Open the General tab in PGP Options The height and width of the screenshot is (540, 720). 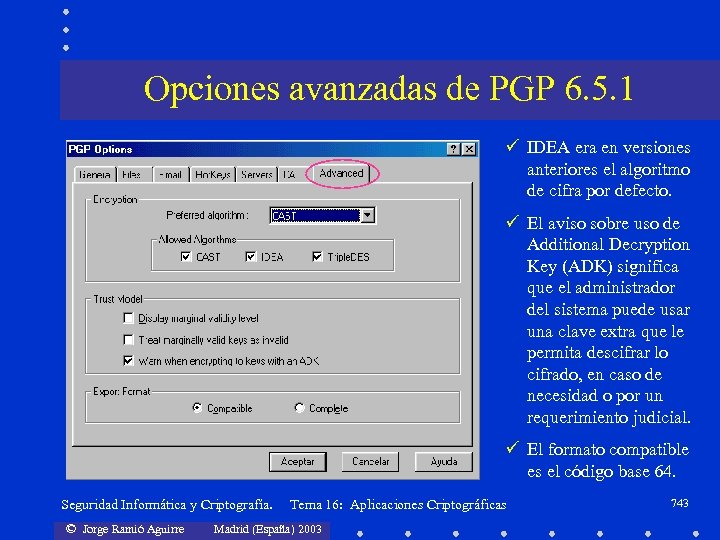(95, 174)
